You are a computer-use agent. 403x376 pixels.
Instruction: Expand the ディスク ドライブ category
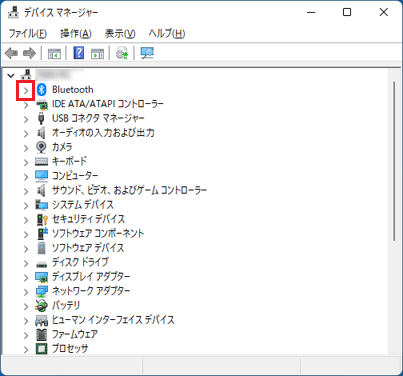26,263
